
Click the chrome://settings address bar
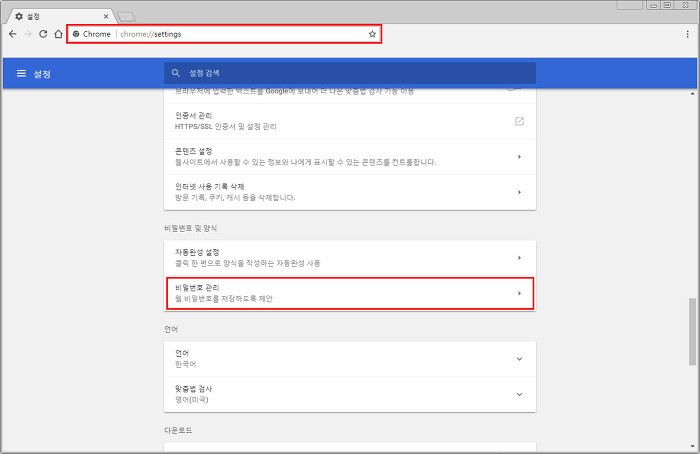click(224, 34)
